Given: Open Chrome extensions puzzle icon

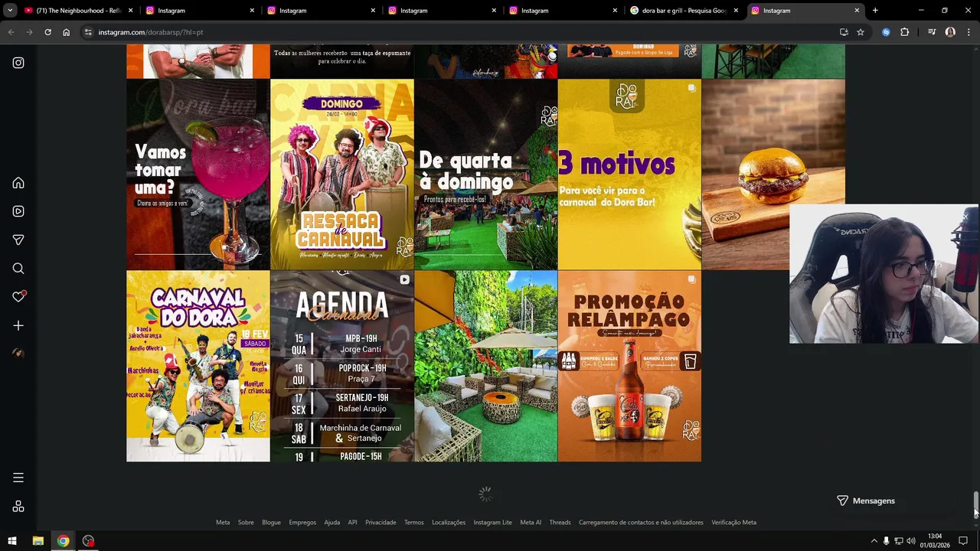Looking at the screenshot, I should 904,32.
